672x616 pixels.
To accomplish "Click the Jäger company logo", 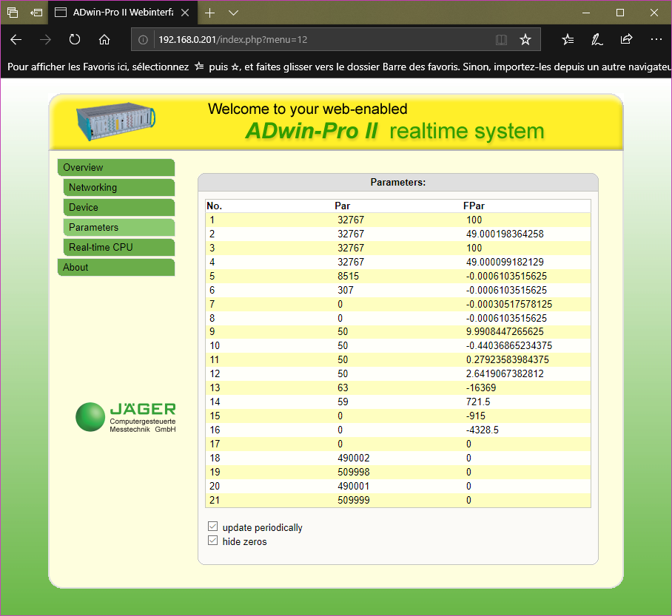I will pos(126,417).
